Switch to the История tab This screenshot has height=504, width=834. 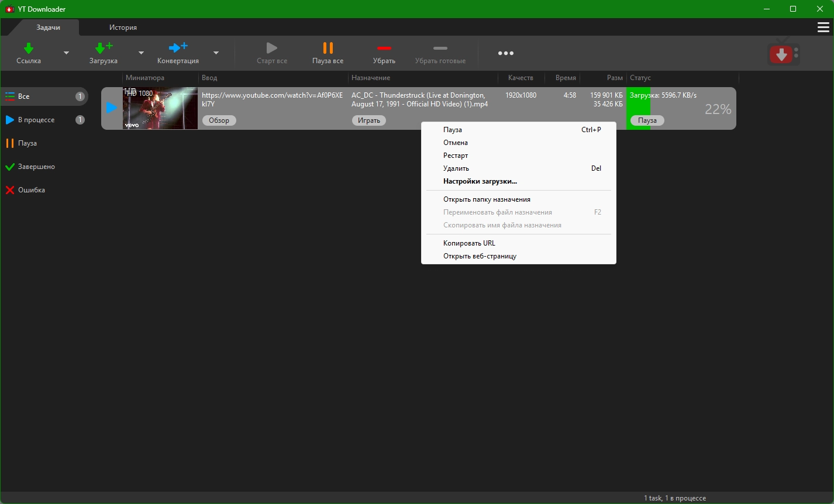pyautogui.click(x=123, y=27)
